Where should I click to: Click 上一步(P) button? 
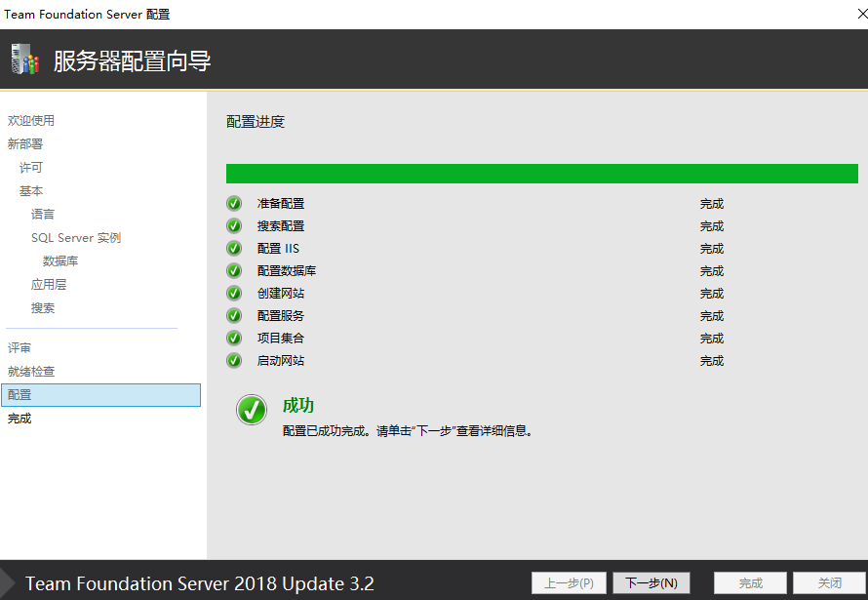569,582
